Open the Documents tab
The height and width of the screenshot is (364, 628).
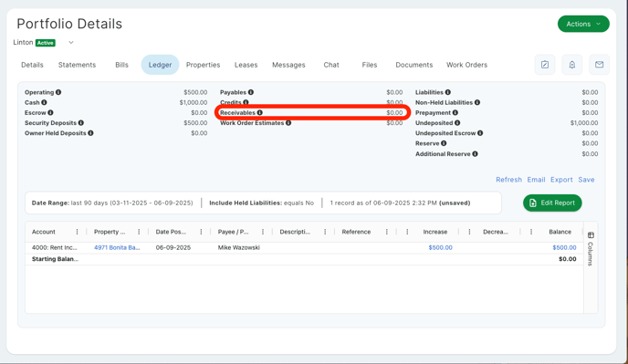(414, 65)
